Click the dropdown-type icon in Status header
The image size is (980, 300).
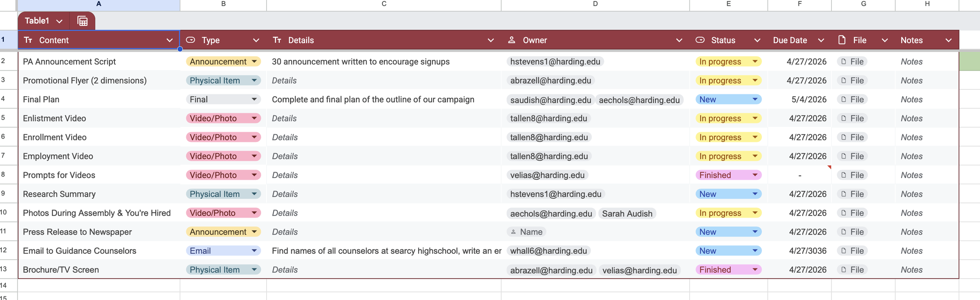tap(700, 40)
